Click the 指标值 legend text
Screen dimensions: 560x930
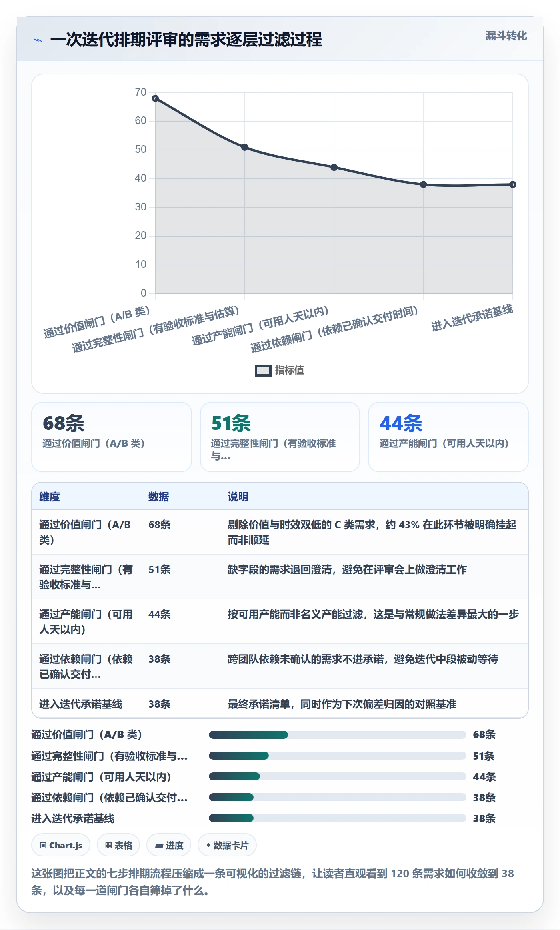pyautogui.click(x=290, y=371)
